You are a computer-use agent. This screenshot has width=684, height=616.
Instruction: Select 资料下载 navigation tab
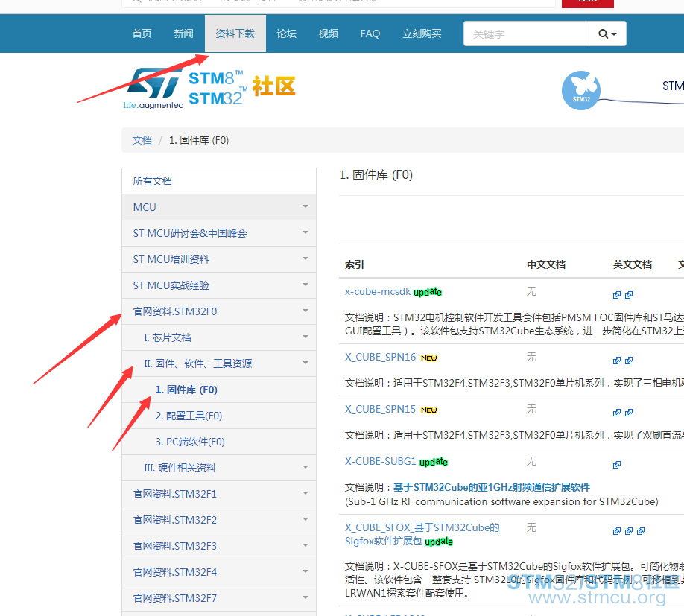point(235,34)
